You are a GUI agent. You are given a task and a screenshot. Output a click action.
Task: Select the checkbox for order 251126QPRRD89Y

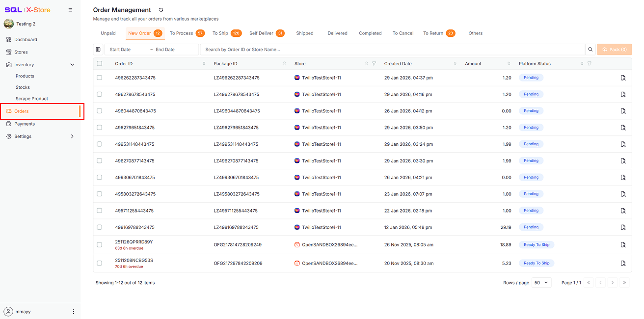click(x=99, y=244)
